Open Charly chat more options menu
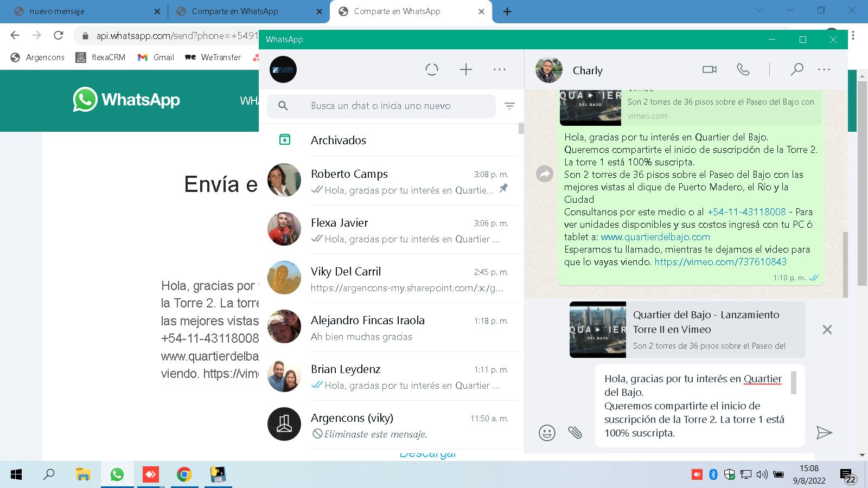The width and height of the screenshot is (868, 488). click(x=824, y=69)
